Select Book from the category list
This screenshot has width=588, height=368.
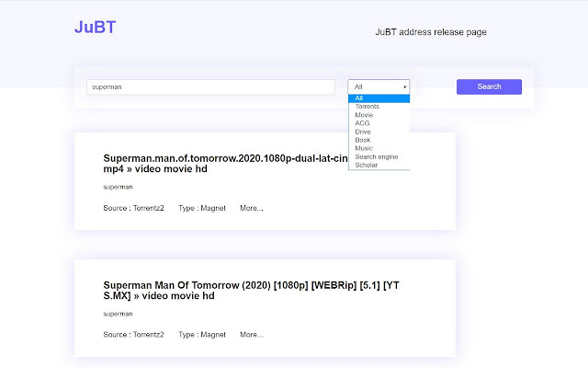pos(362,140)
